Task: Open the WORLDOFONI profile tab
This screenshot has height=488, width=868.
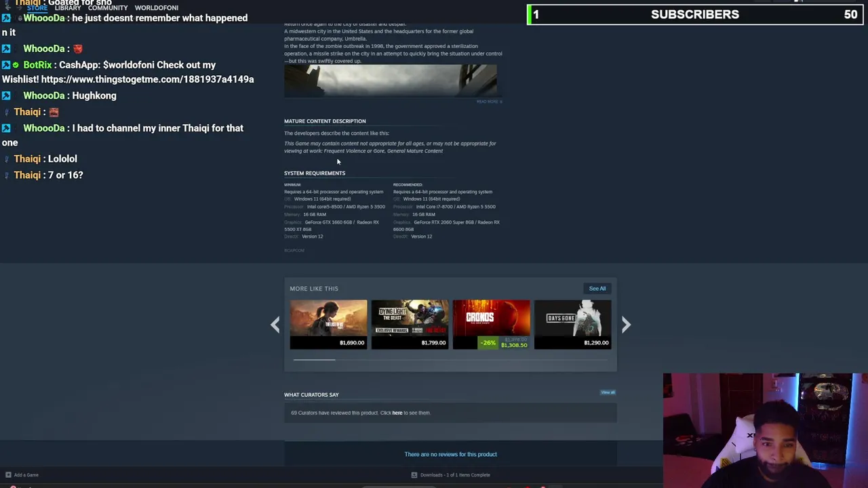Action: point(157,7)
